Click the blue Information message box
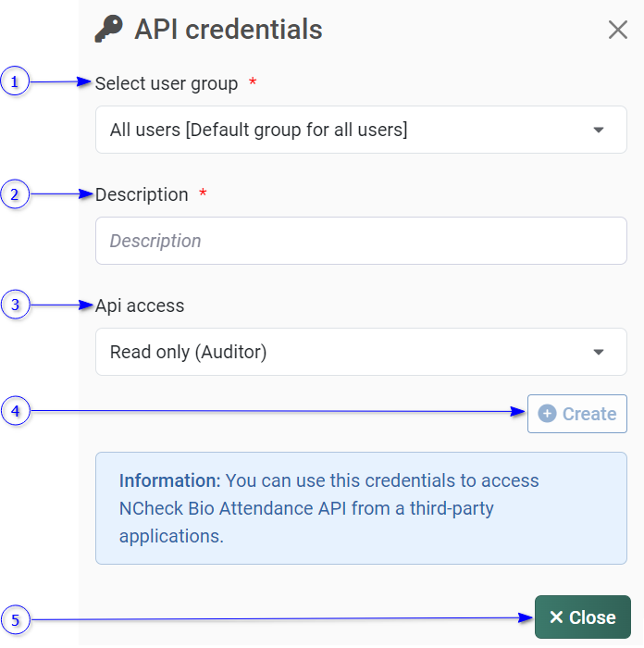Viewport: 644px width, 648px height. click(x=361, y=507)
